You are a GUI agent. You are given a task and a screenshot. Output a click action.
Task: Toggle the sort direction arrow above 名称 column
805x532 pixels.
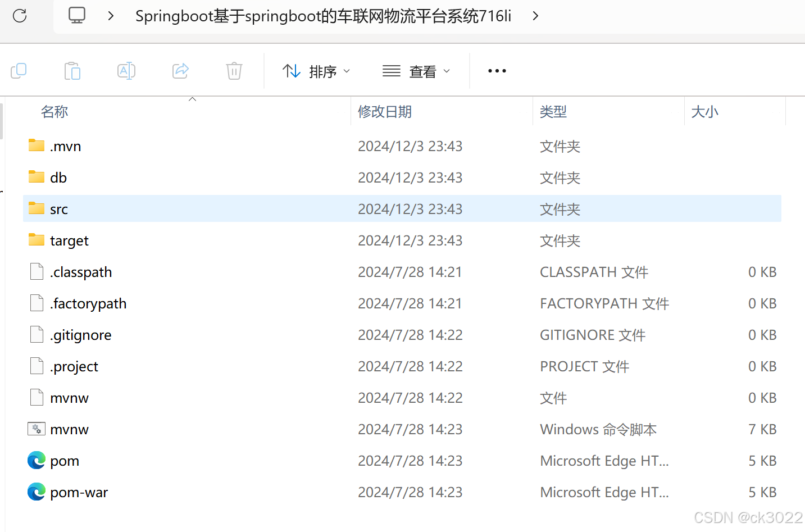192,98
